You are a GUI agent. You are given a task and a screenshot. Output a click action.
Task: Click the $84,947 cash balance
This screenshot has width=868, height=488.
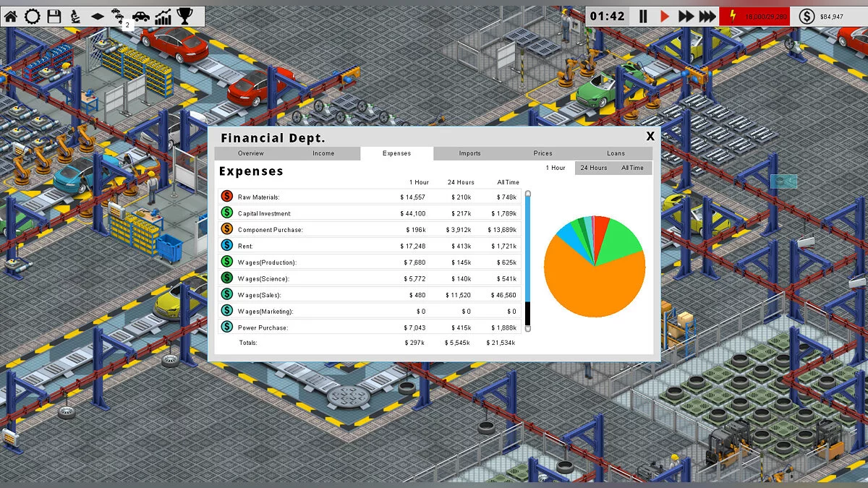click(831, 17)
